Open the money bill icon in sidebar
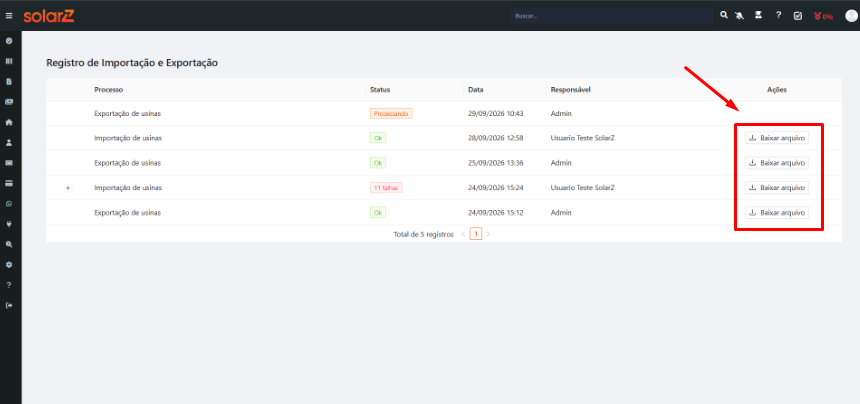 (x=9, y=102)
